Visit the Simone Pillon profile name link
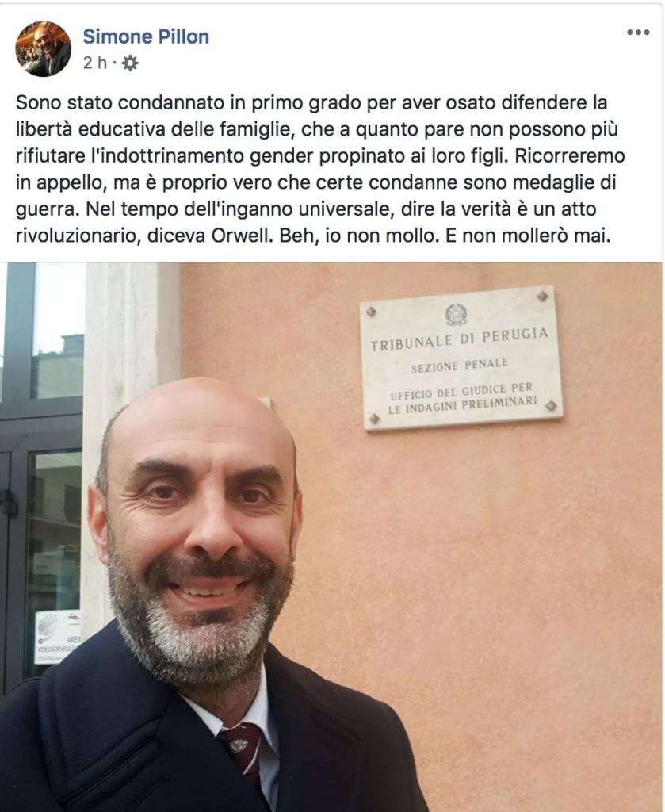Viewport: 665px width, 812px height. point(146,36)
